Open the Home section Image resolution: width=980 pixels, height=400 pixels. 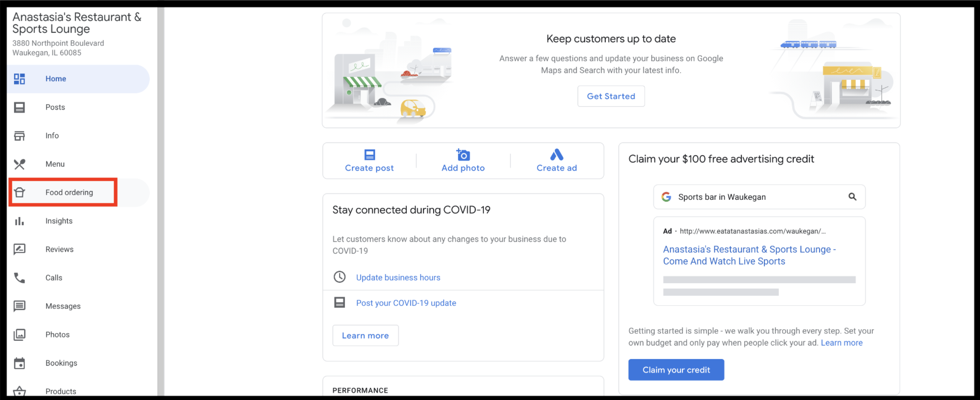coord(78,79)
